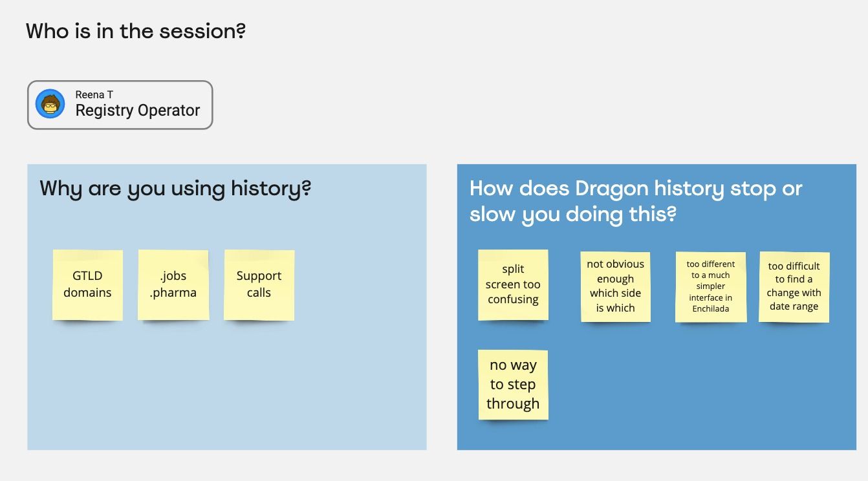The image size is (868, 481).
Task: Click the 'no way to step through' note
Action: pos(513,385)
